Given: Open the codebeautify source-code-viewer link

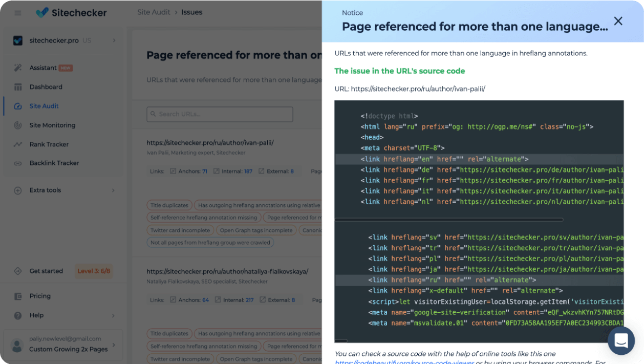Looking at the screenshot, I should point(404,362).
